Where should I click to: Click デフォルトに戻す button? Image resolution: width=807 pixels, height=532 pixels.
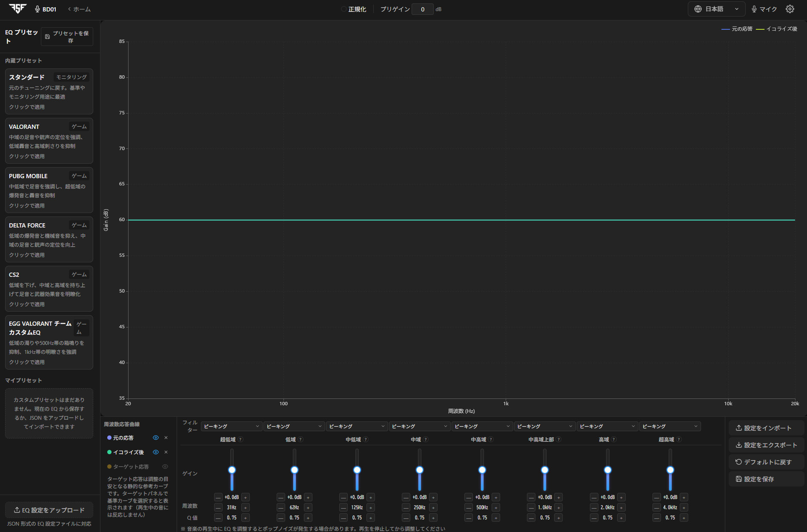point(766,462)
